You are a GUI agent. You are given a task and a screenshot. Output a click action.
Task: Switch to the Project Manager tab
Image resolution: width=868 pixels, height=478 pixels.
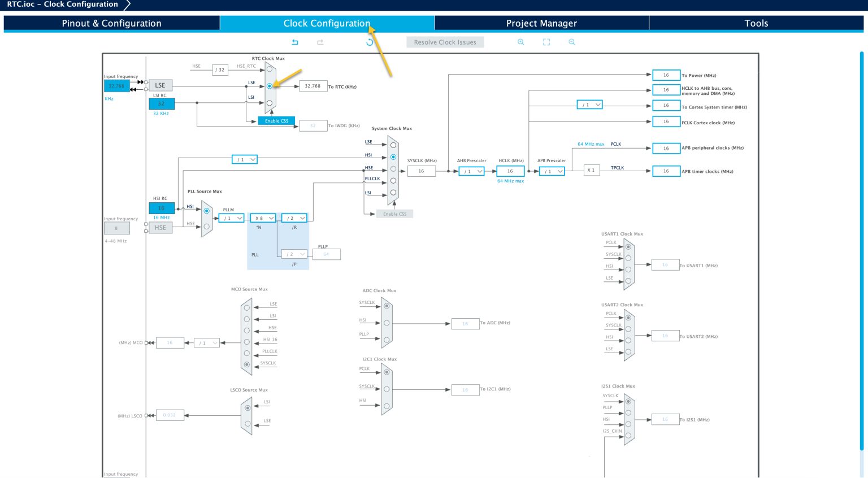(541, 23)
